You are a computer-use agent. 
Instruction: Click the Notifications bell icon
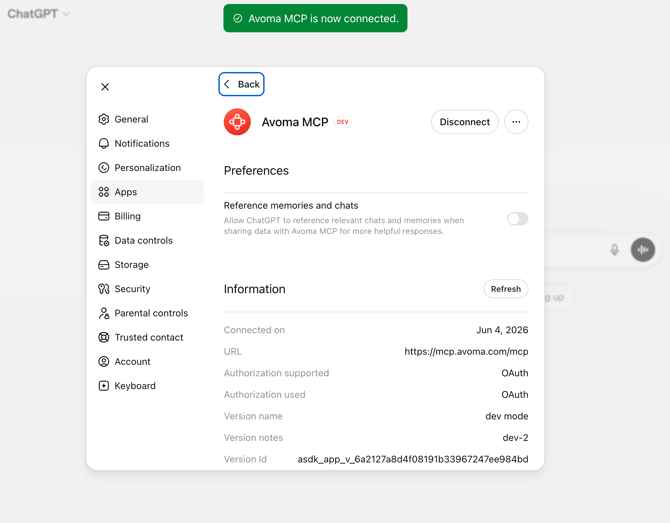103,144
